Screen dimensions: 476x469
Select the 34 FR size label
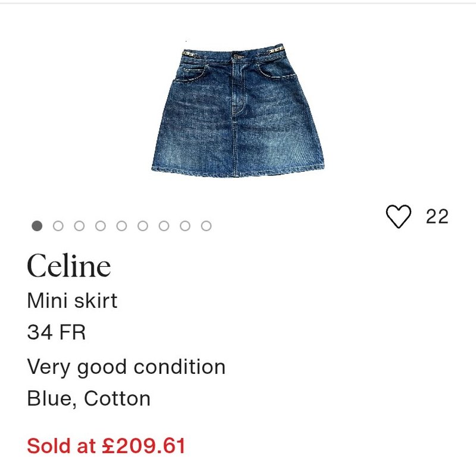click(x=57, y=332)
